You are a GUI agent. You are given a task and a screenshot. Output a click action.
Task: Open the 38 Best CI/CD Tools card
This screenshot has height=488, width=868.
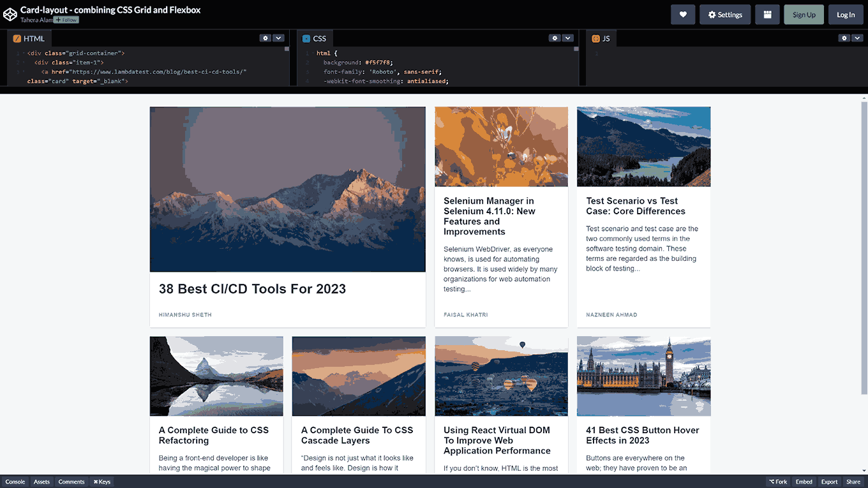pyautogui.click(x=287, y=217)
